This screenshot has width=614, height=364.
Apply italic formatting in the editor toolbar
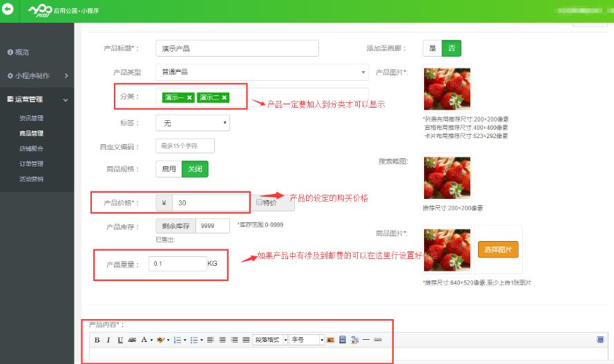point(108,340)
